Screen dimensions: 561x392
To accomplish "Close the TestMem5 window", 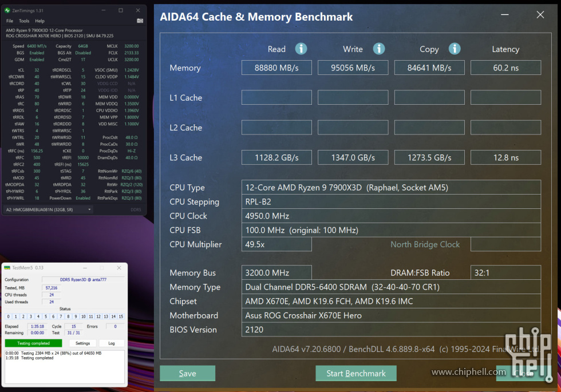I will [x=119, y=268].
